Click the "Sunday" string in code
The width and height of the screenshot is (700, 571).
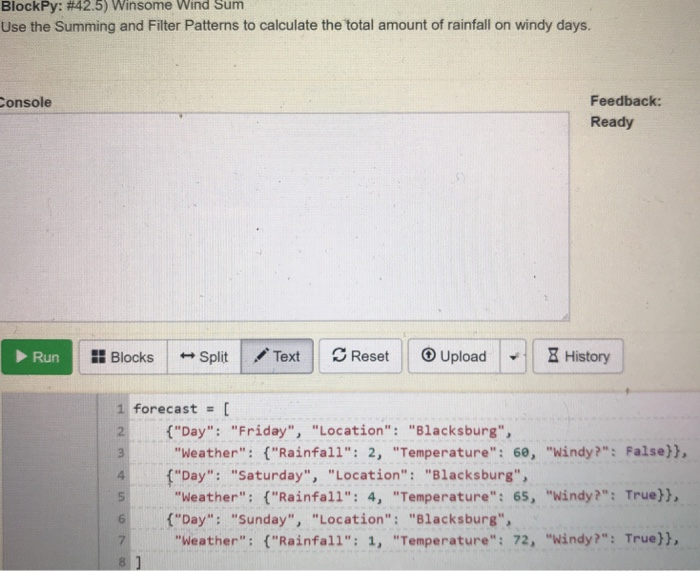point(262,519)
